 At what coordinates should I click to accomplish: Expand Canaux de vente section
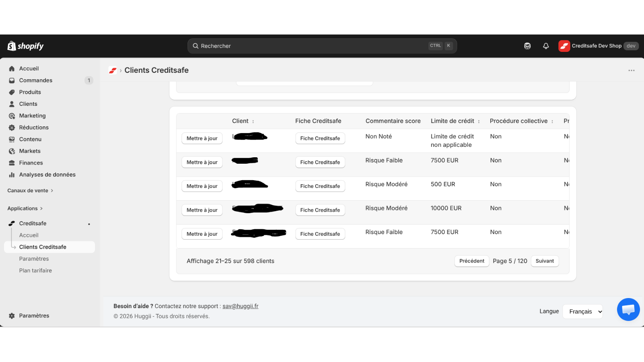(x=30, y=191)
